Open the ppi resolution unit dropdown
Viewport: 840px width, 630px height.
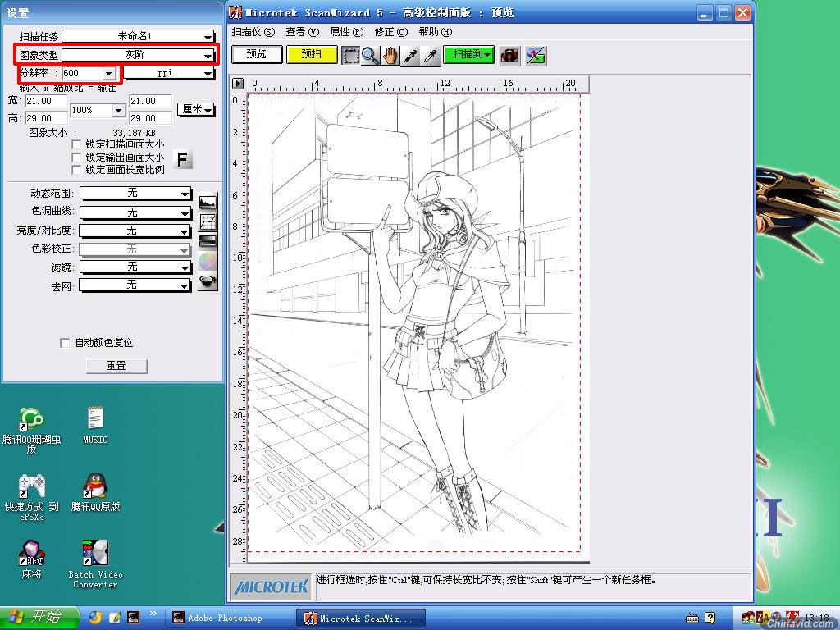click(169, 73)
